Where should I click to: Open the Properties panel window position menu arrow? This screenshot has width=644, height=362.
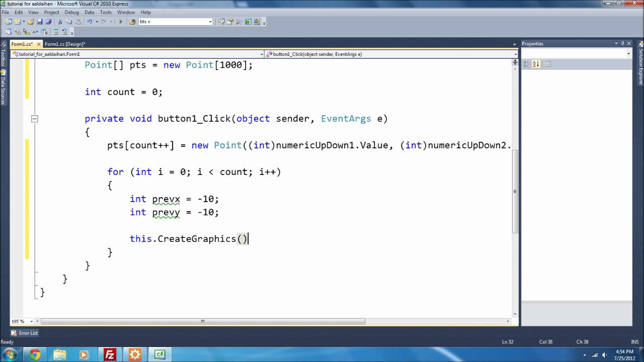[x=616, y=44]
